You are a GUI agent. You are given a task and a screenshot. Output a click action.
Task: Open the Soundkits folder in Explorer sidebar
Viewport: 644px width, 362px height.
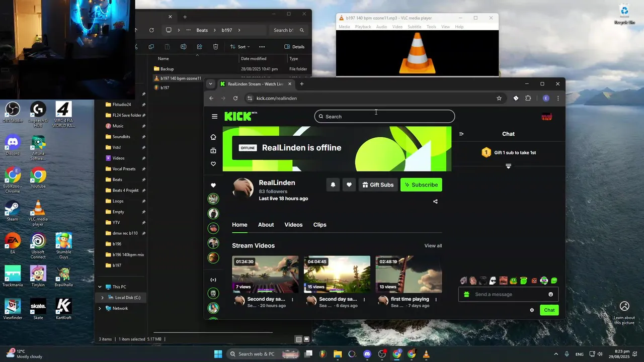[121, 137]
